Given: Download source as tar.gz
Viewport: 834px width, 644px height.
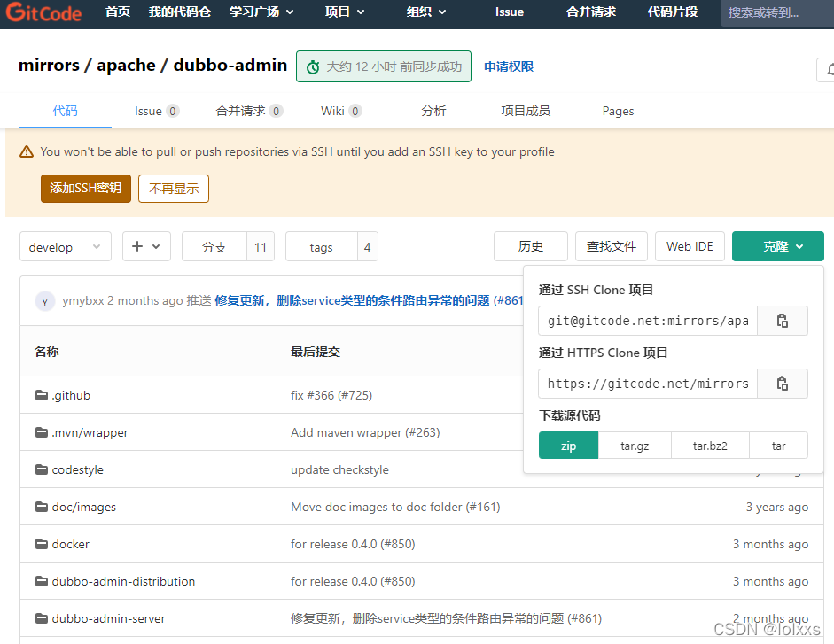Looking at the screenshot, I should tap(635, 446).
